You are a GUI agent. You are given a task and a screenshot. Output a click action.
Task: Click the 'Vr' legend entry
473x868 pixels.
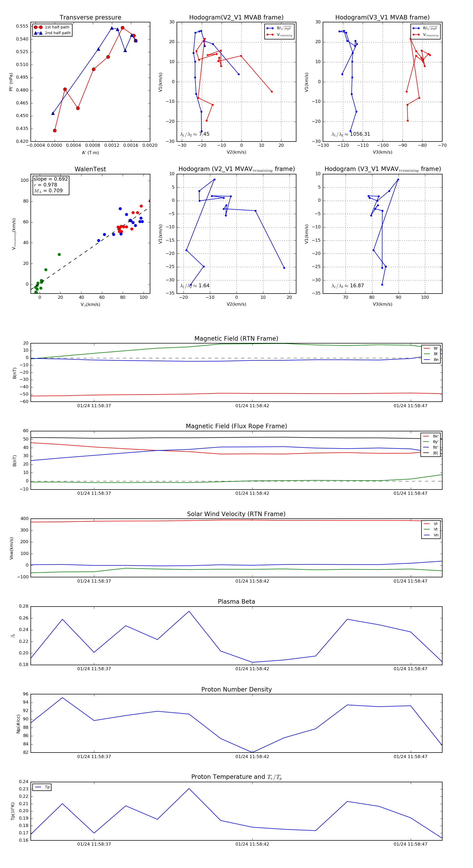[431, 524]
